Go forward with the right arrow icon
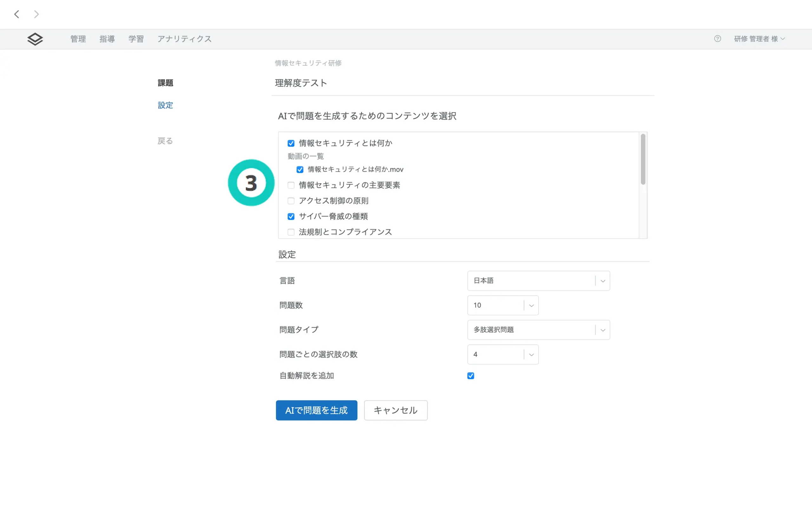The height and width of the screenshot is (514, 812). click(x=36, y=14)
